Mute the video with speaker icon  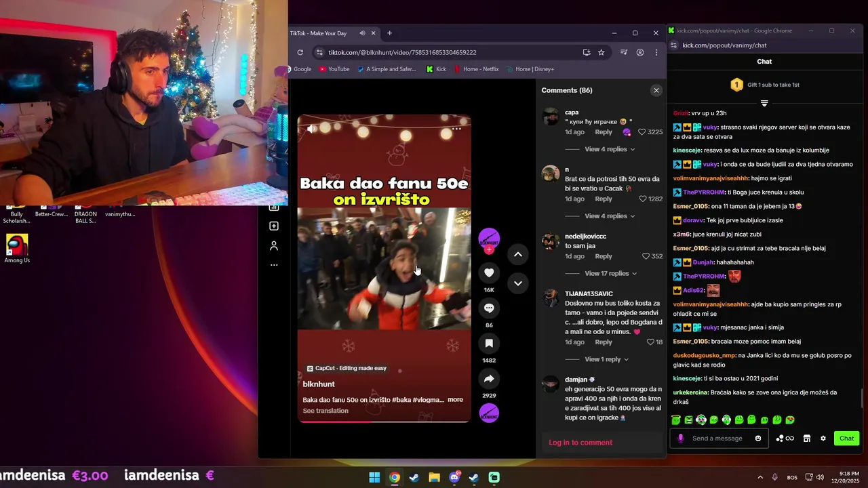tap(311, 128)
